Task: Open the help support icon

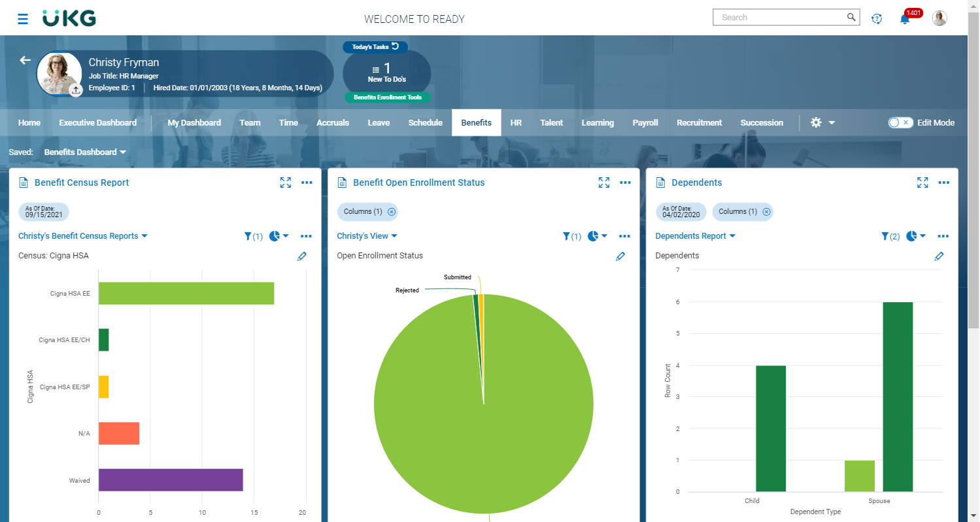Action: tap(877, 18)
